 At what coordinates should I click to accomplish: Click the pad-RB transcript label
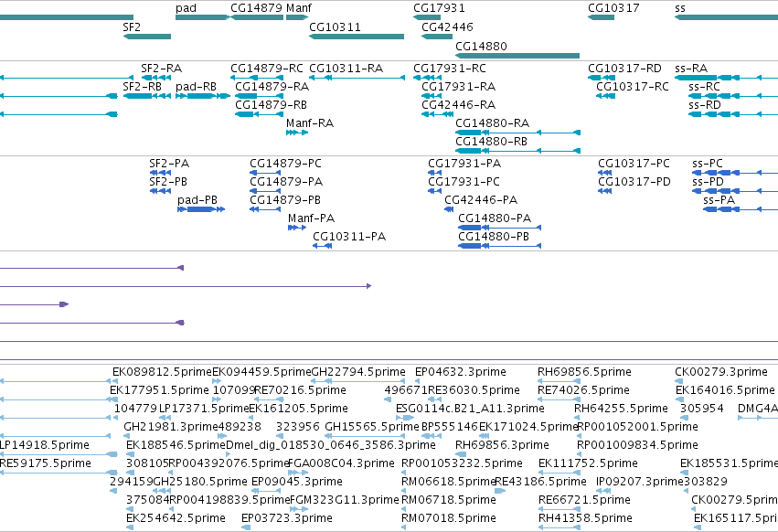196,86
